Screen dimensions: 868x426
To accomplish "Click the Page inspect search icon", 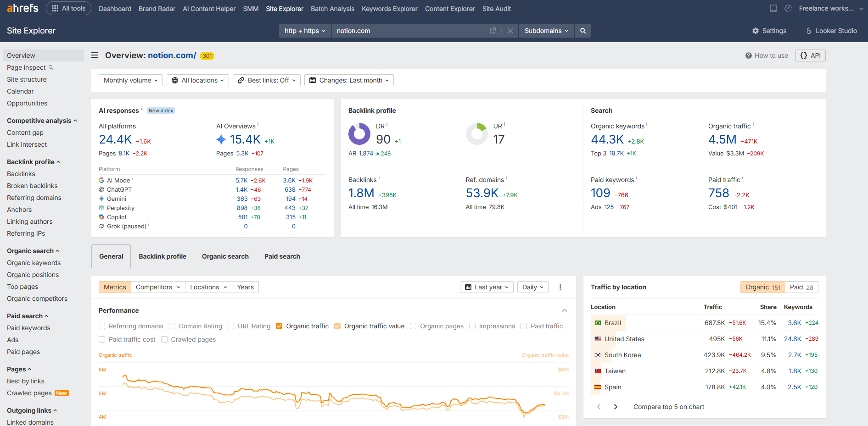I will (51, 67).
